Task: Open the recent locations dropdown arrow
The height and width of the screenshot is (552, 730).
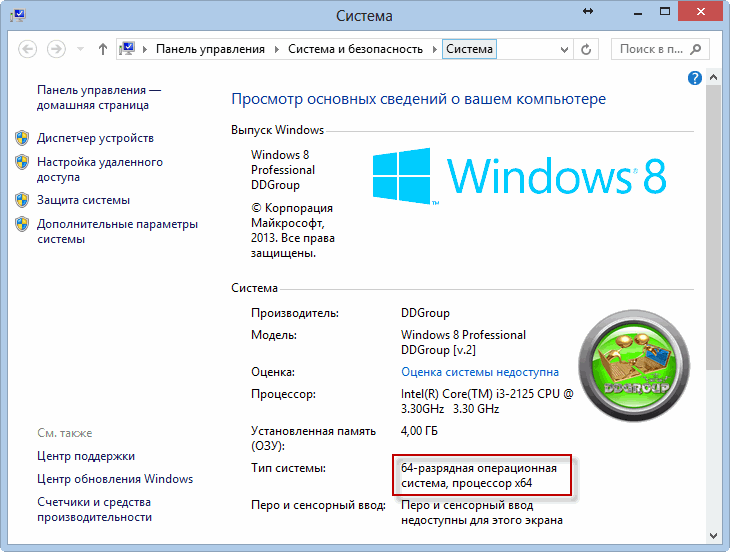Action: tap(81, 49)
